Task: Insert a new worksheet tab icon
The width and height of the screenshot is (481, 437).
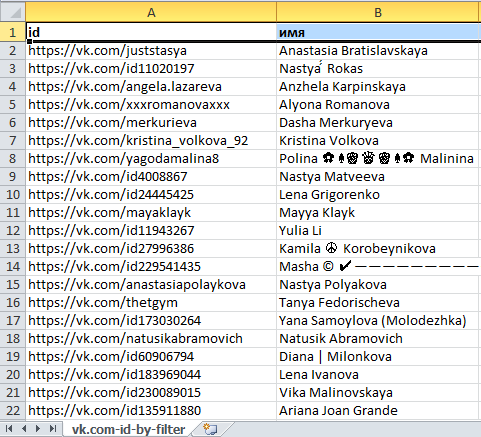Action: (211, 429)
